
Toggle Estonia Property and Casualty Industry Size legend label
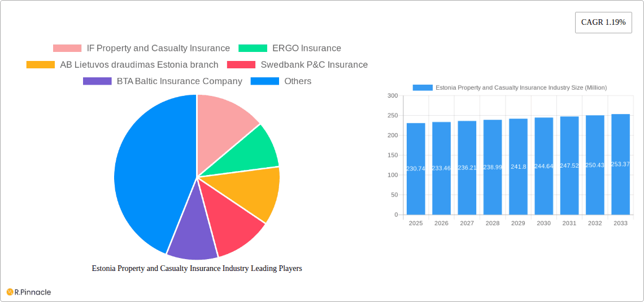(x=521, y=88)
